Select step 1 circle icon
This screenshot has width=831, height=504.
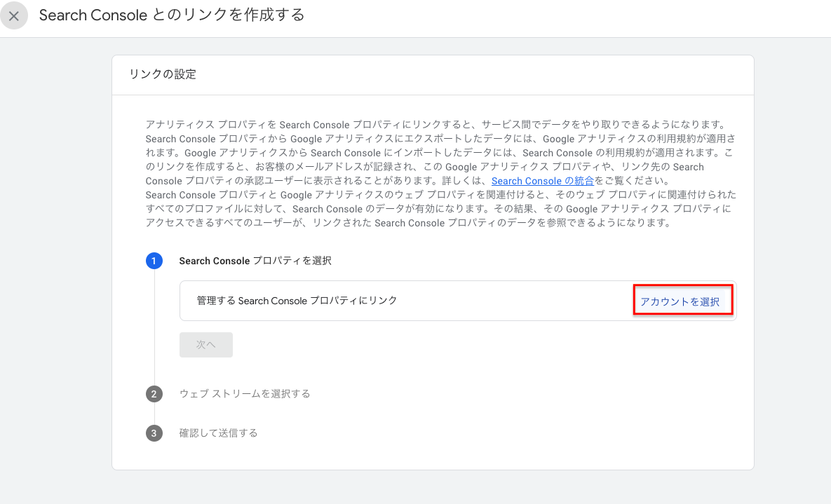tap(154, 261)
